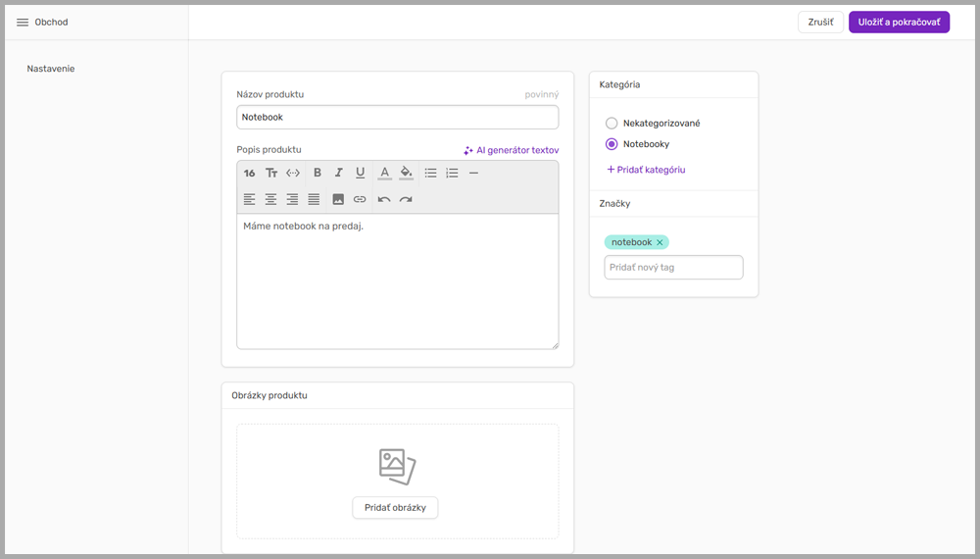Open the Obchod hamburger menu
Viewport: 980px width, 559px height.
(x=23, y=22)
